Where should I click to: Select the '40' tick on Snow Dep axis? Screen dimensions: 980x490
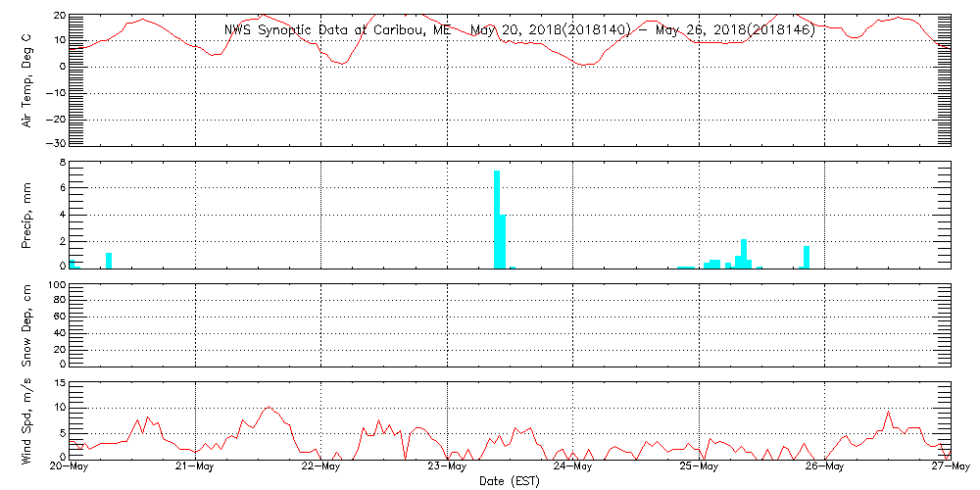point(58,332)
